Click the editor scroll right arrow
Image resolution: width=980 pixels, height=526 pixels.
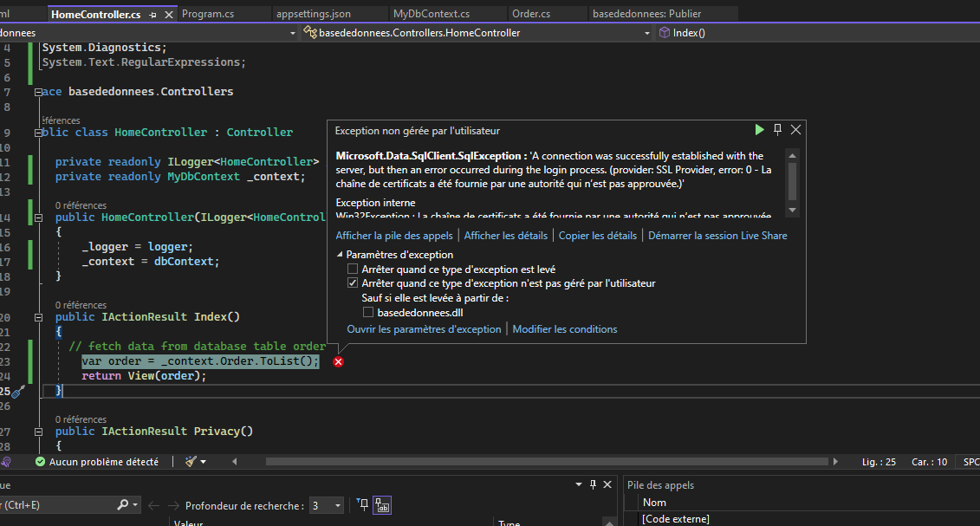[835, 462]
